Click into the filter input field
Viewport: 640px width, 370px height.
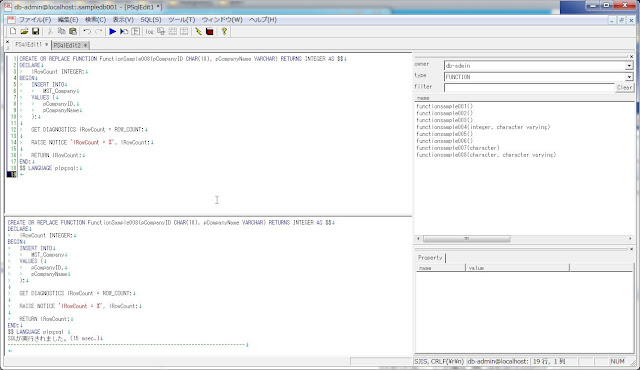[529, 87]
